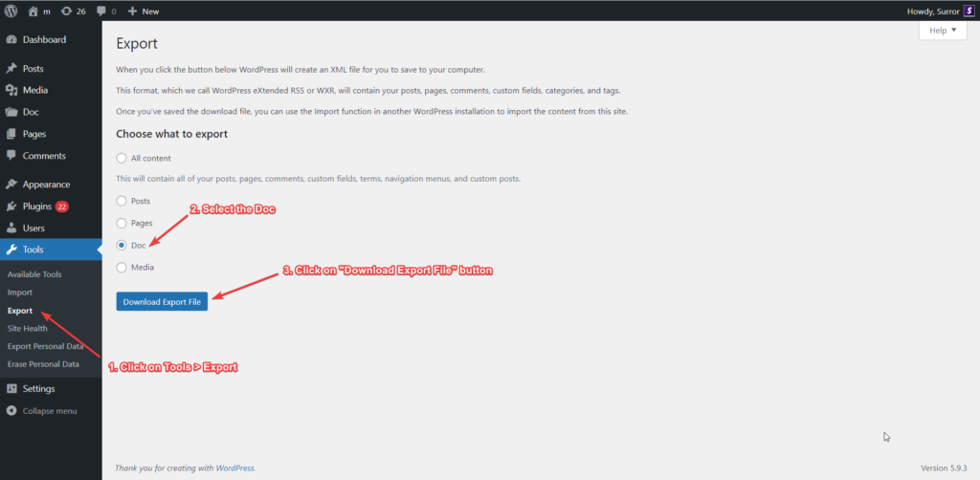
Task: Click the Export page heading
Action: [x=137, y=44]
